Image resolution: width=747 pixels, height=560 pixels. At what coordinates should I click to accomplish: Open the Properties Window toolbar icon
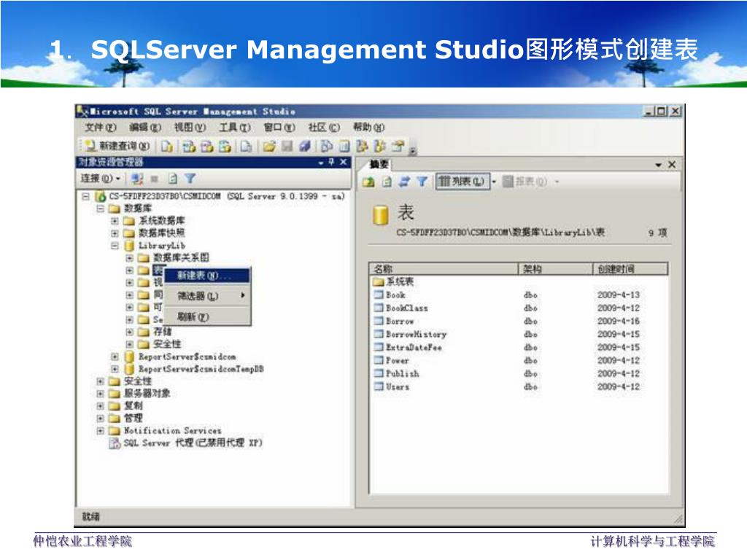point(398,146)
